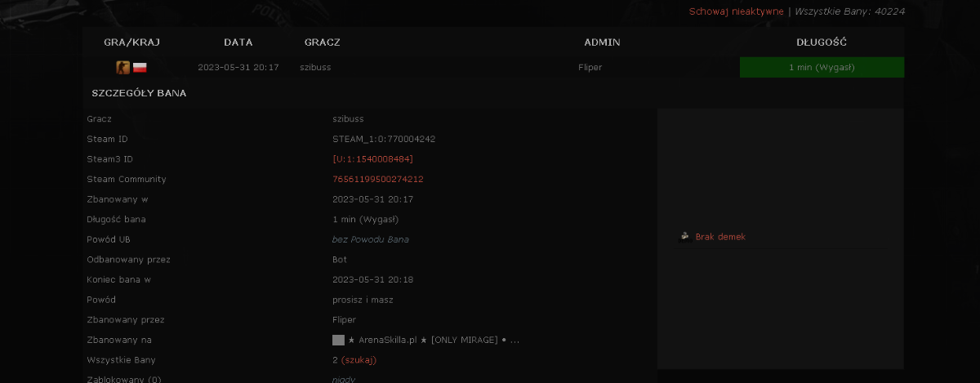Click the Polish flag icon

click(140, 67)
